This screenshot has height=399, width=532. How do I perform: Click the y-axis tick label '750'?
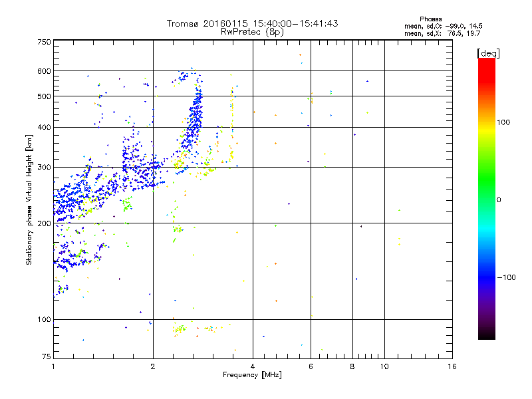click(44, 42)
